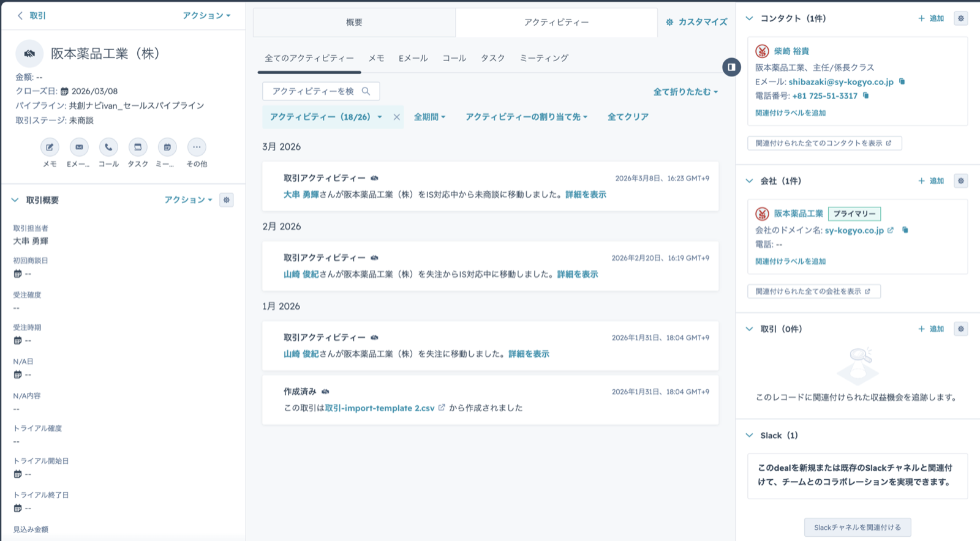980x541 pixels.
Task: Collapse the コンタクト (1件) section chevron
Action: [749, 18]
